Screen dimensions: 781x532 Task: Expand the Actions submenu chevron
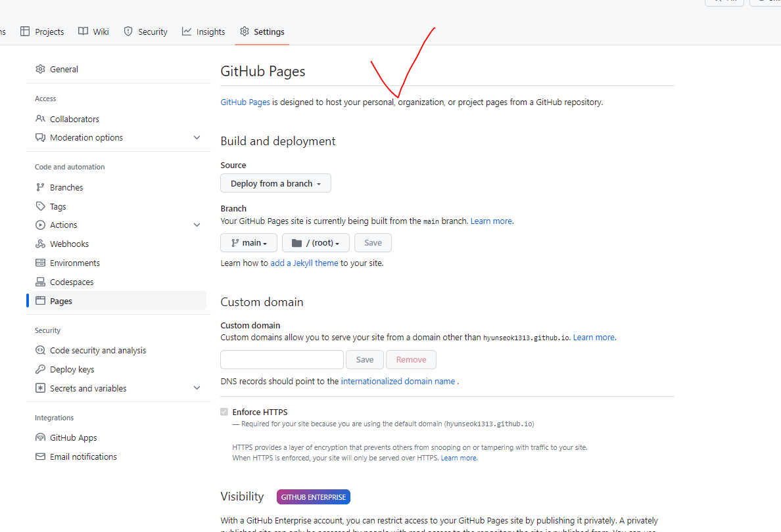(197, 225)
